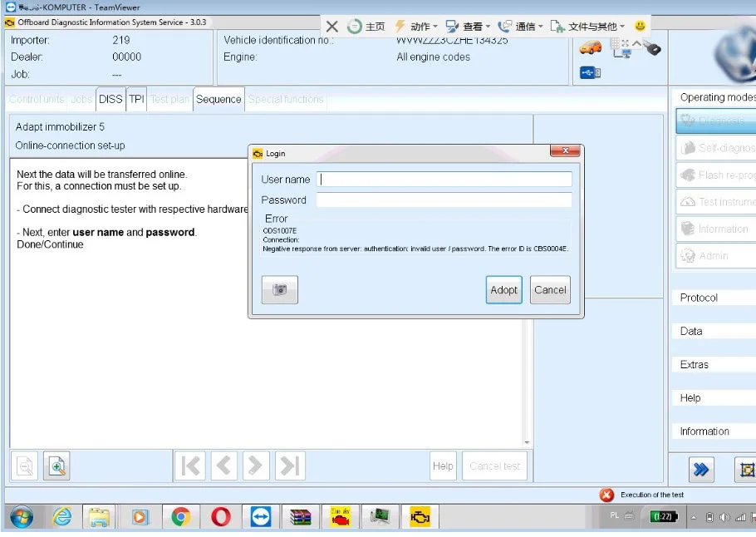Click the Adopt button
Viewport: 756px width, 537px height.
(x=503, y=289)
